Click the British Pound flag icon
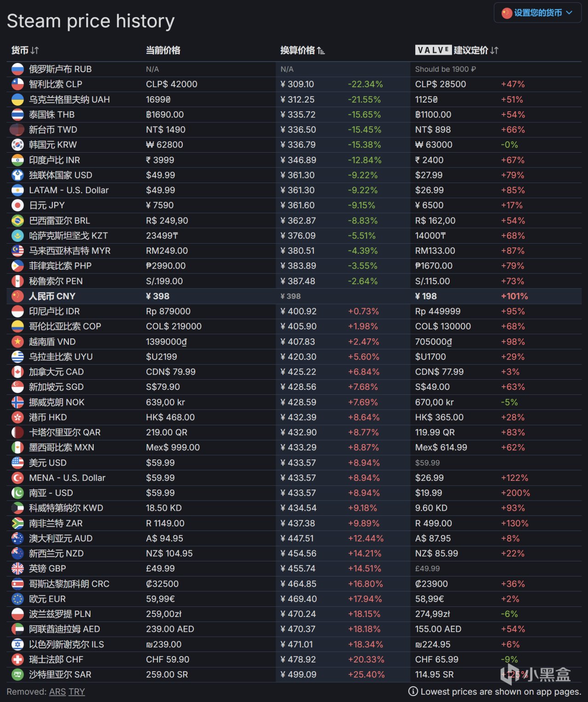 pyautogui.click(x=17, y=569)
